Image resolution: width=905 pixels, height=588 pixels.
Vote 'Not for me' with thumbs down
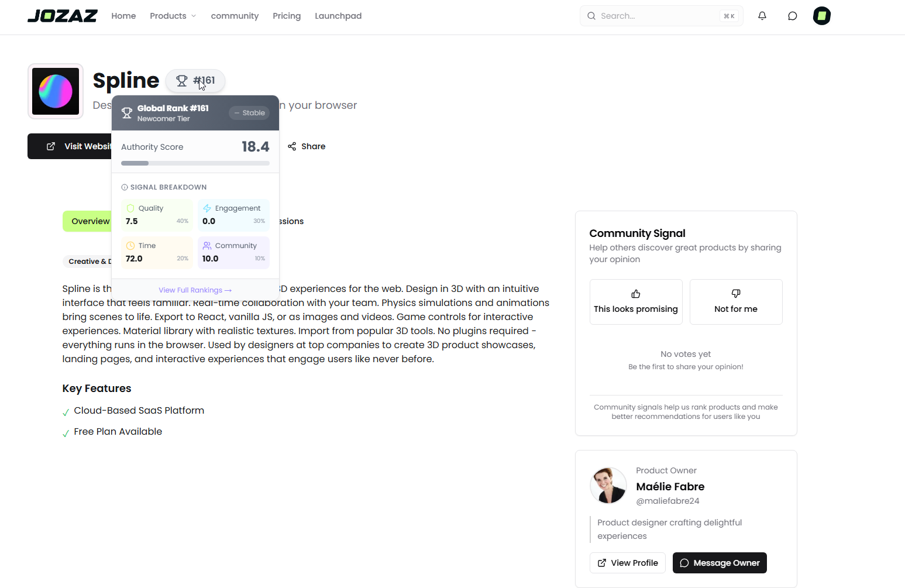point(736,301)
